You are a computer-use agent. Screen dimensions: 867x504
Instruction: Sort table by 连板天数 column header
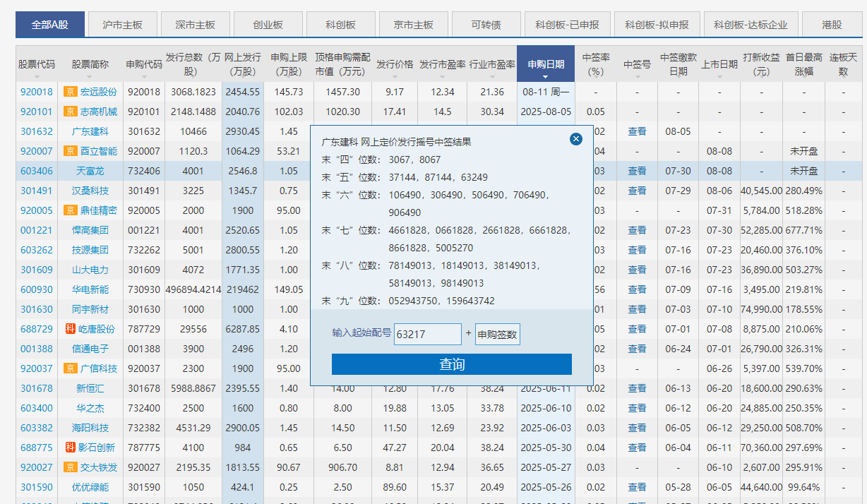[843, 64]
